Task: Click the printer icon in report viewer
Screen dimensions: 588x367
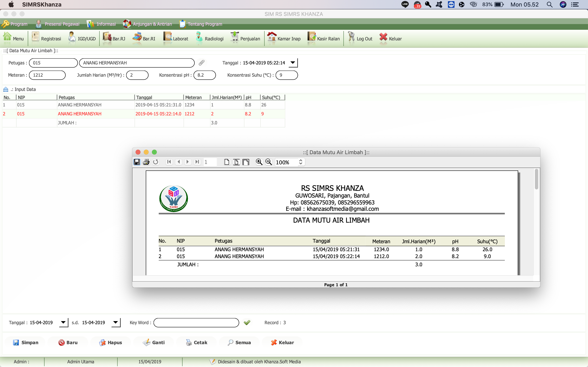Action: 146,162
